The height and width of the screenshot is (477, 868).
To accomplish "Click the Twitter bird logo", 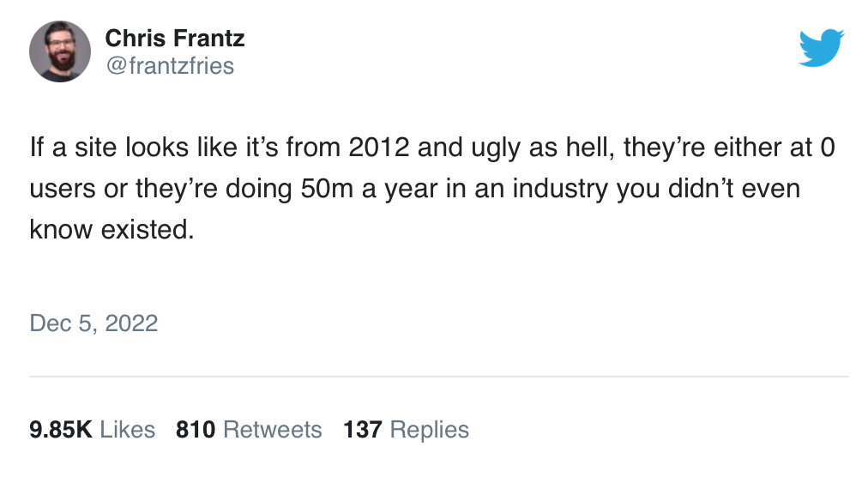I will point(821,46).
